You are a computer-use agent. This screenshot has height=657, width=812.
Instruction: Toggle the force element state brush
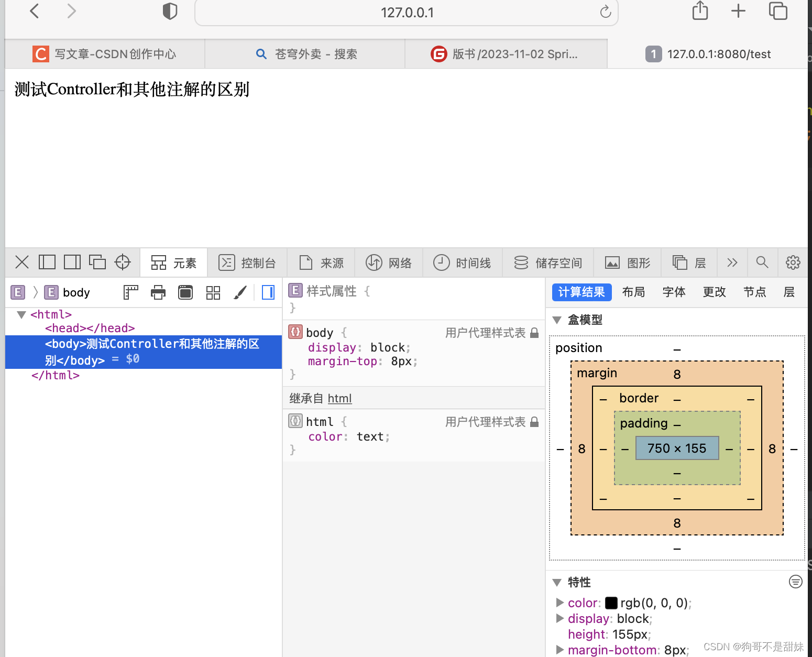pos(240,292)
